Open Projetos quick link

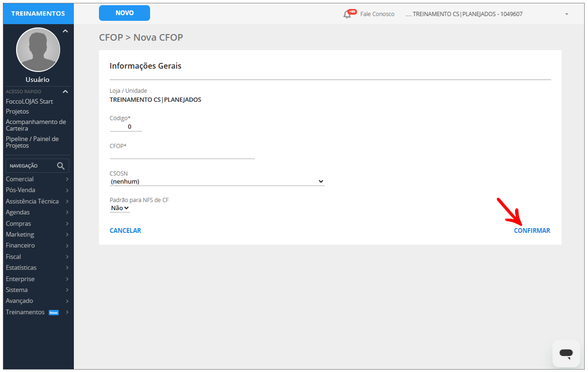tap(18, 112)
